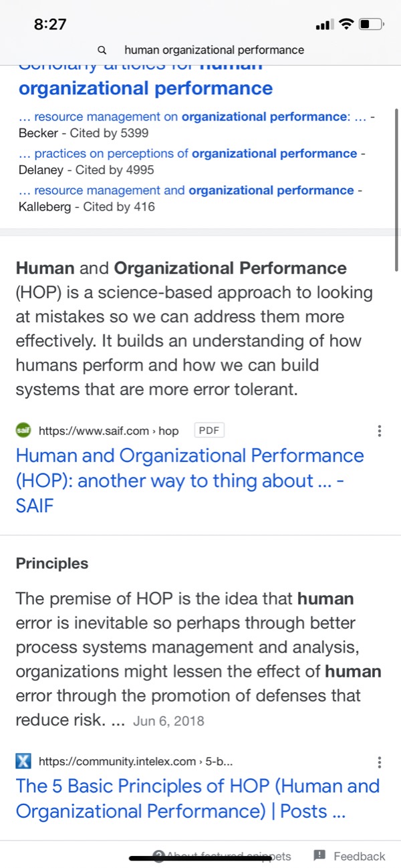The height and width of the screenshot is (868, 401).
Task: Click the page scrollbar on the right edge
Action: click(x=397, y=187)
